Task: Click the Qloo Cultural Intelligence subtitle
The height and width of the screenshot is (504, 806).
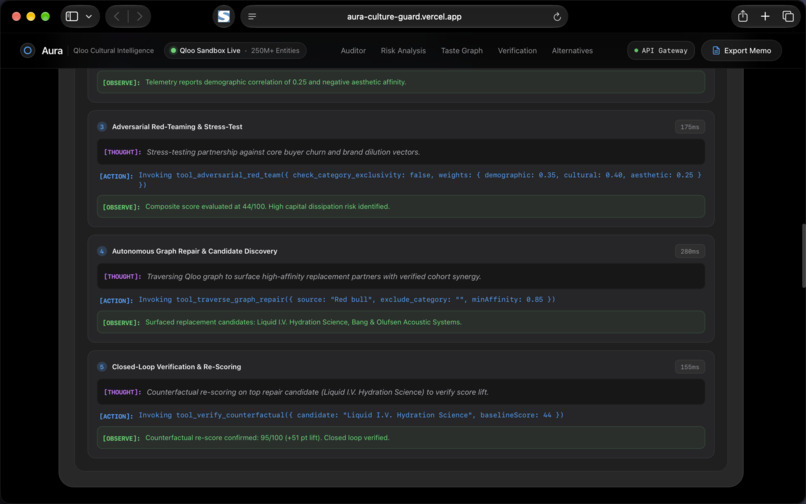Action: pos(114,50)
